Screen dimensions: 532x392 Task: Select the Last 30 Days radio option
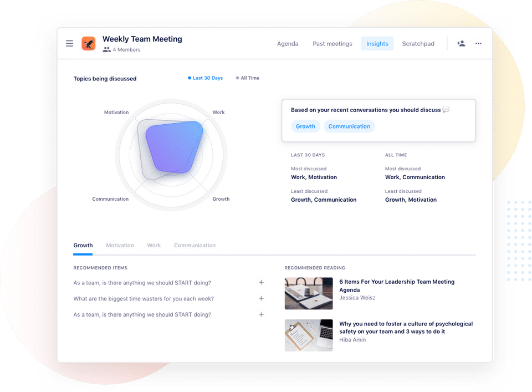click(205, 78)
